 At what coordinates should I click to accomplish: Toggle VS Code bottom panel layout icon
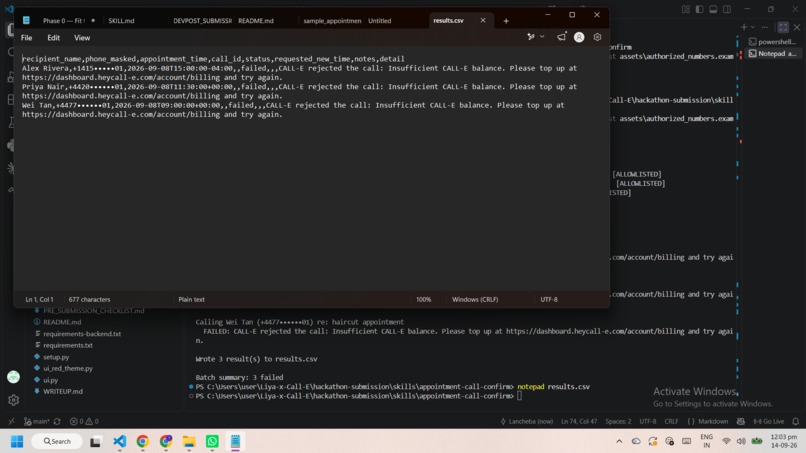[x=713, y=9]
